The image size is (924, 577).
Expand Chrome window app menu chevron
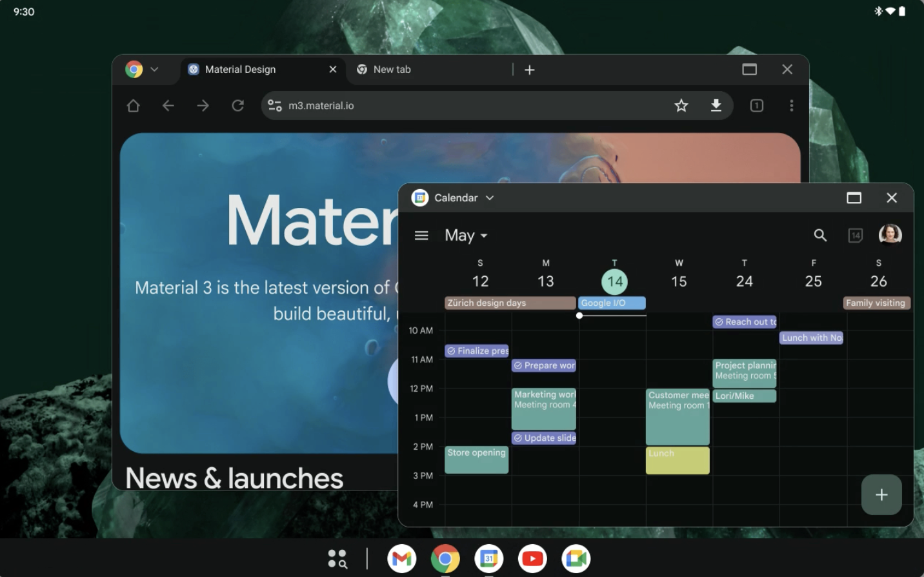tap(154, 69)
